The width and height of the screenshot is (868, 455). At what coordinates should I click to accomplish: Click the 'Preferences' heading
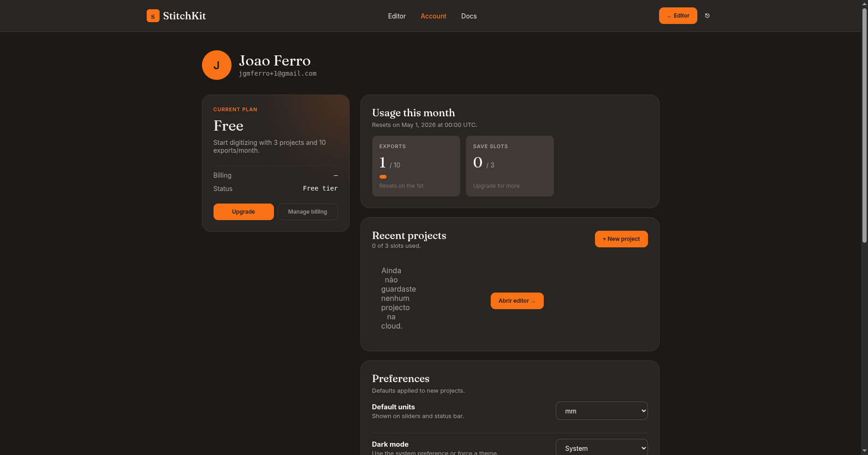[401, 378]
